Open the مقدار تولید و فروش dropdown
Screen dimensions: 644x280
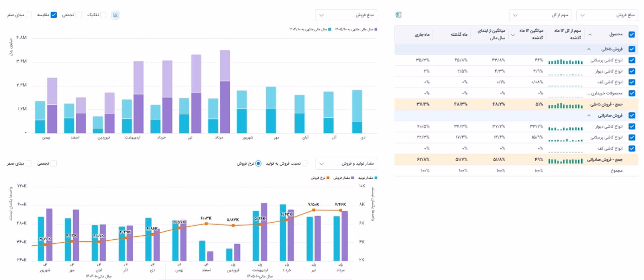[x=347, y=163]
